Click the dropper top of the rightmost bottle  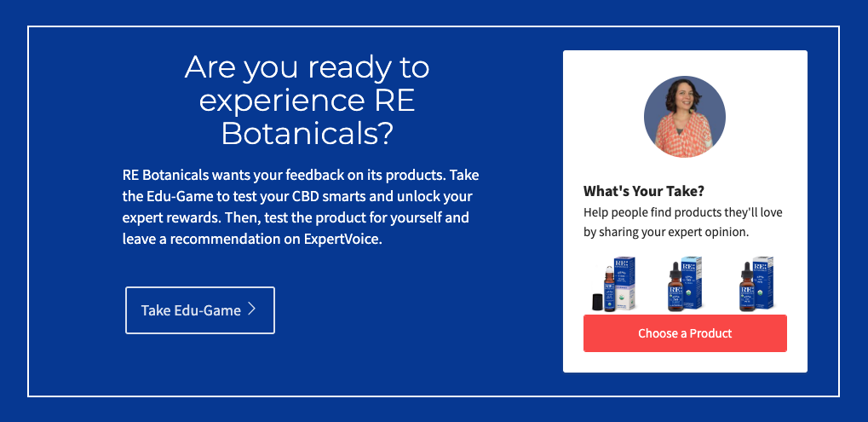click(747, 269)
